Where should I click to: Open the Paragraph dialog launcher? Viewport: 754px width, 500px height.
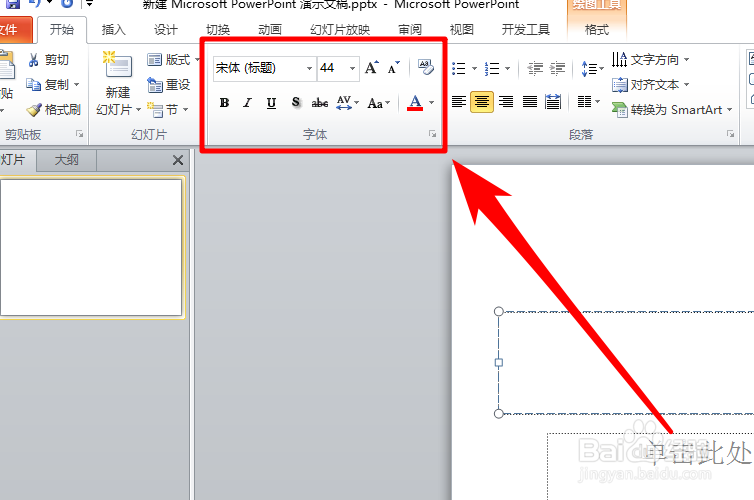point(730,134)
